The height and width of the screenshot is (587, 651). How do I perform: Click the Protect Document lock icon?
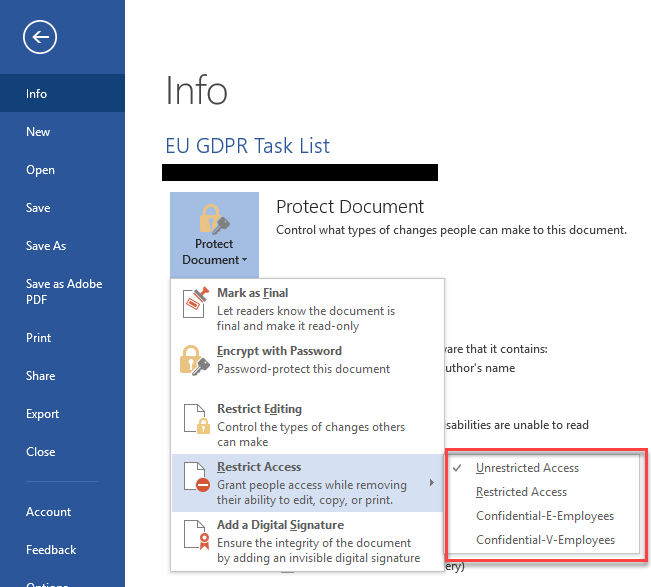click(x=214, y=219)
